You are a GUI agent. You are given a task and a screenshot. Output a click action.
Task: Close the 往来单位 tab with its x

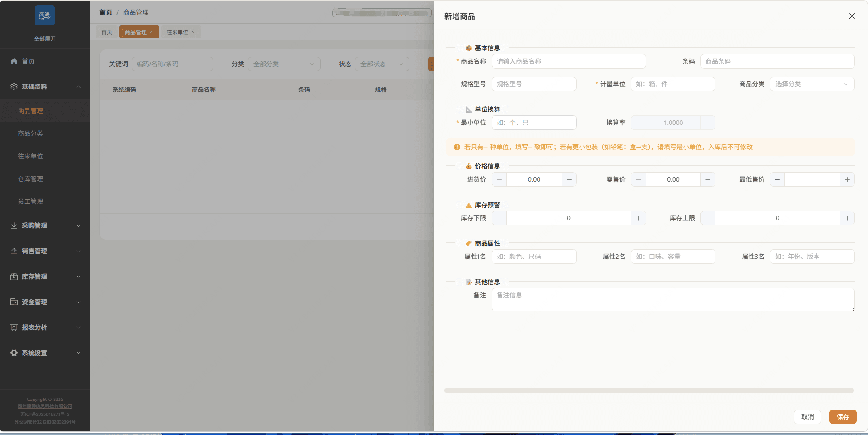click(193, 32)
